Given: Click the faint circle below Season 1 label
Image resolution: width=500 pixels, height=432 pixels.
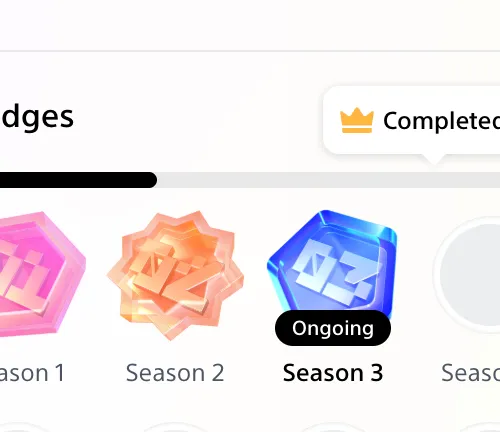Looking at the screenshot, I should click(20, 427).
